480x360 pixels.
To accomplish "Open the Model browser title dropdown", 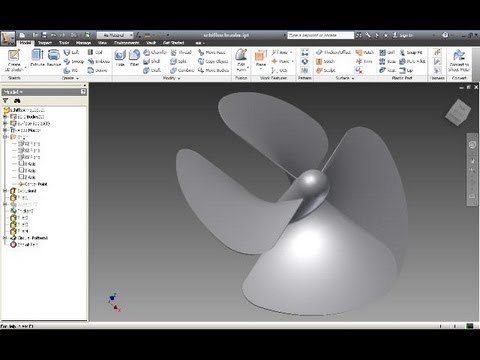I will click(14, 92).
